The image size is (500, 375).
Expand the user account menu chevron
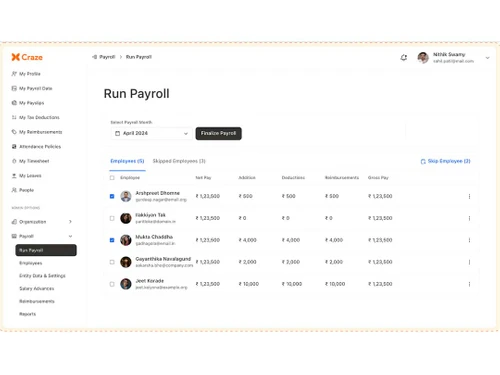(x=487, y=58)
